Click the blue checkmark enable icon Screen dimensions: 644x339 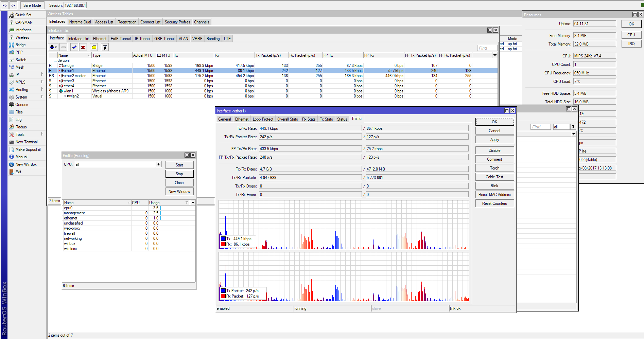(x=74, y=47)
